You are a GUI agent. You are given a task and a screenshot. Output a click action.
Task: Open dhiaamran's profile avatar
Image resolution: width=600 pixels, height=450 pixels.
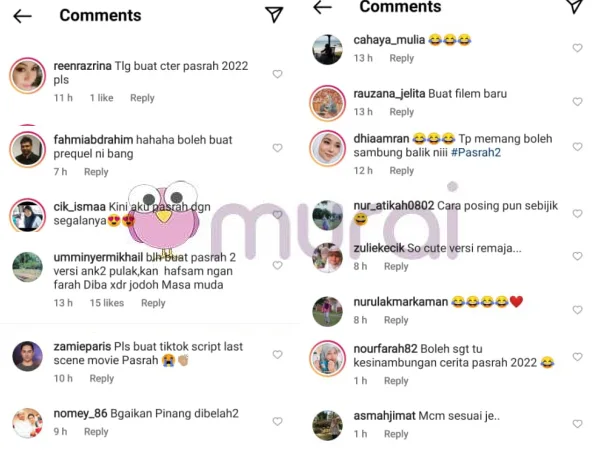[x=328, y=148]
